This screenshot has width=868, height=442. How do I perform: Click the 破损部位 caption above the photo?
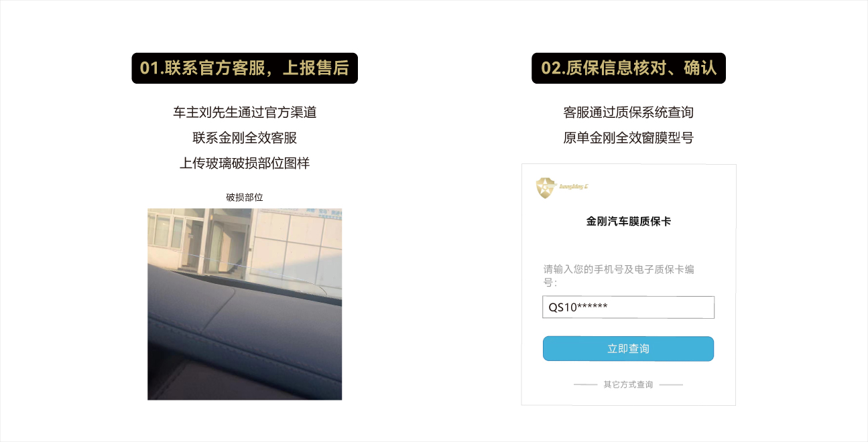pyautogui.click(x=245, y=197)
